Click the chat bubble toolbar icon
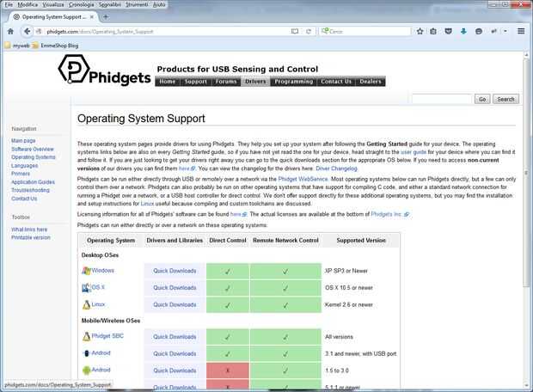The height and width of the screenshot is (392, 533). pyautogui.click(x=479, y=31)
